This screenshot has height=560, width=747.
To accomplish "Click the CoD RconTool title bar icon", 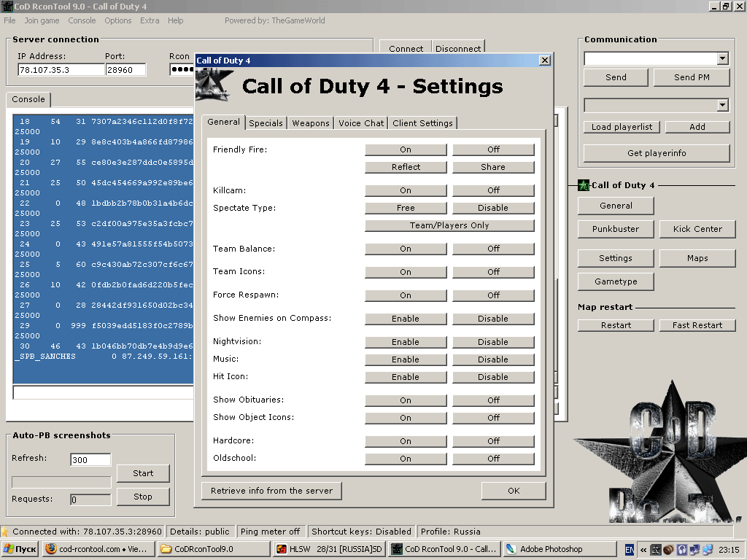I will (7, 6).
